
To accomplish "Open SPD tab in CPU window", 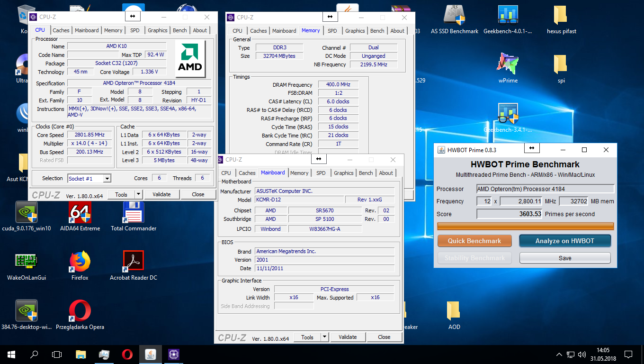I will tap(135, 30).
